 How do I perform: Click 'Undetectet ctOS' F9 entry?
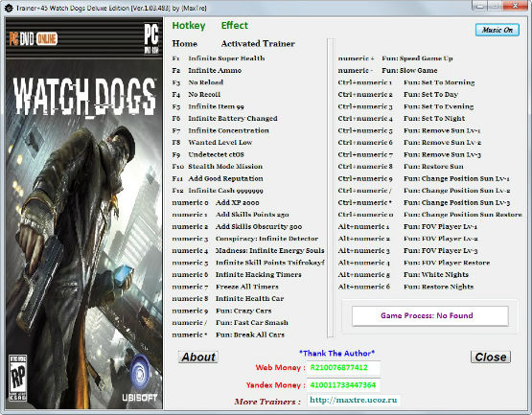tap(216, 154)
